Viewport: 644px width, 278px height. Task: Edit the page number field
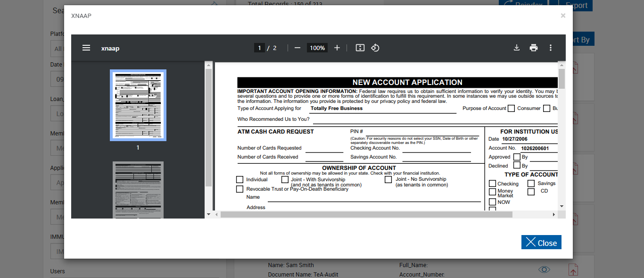259,48
